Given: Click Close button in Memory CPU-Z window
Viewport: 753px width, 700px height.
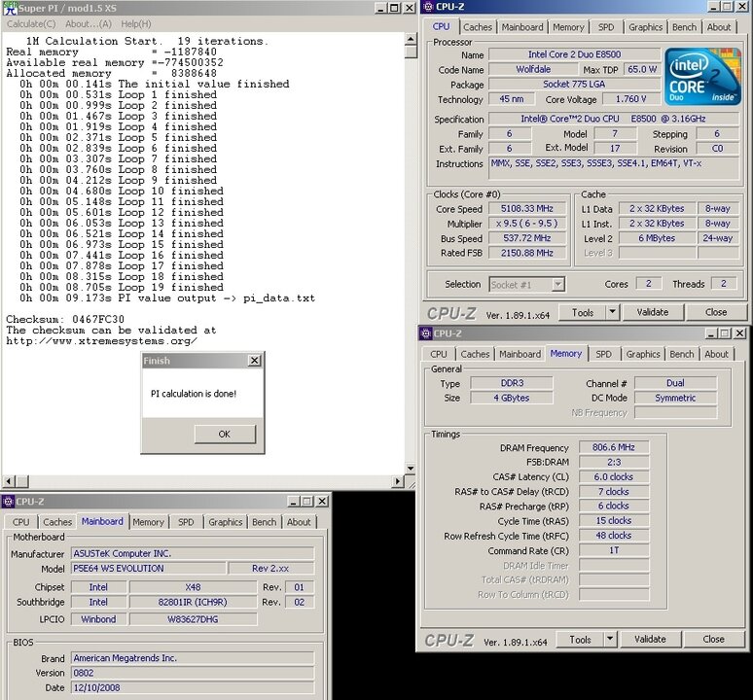Looking at the screenshot, I should tap(714, 640).
